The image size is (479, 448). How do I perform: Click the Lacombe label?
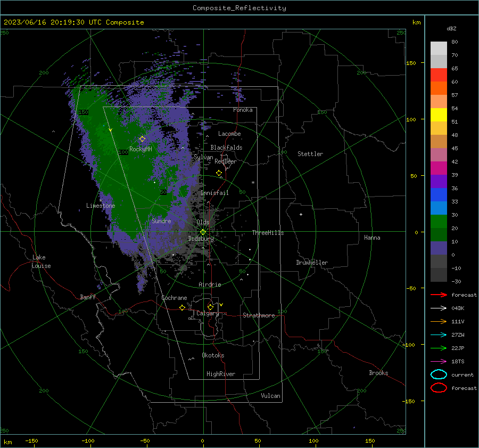pos(229,134)
